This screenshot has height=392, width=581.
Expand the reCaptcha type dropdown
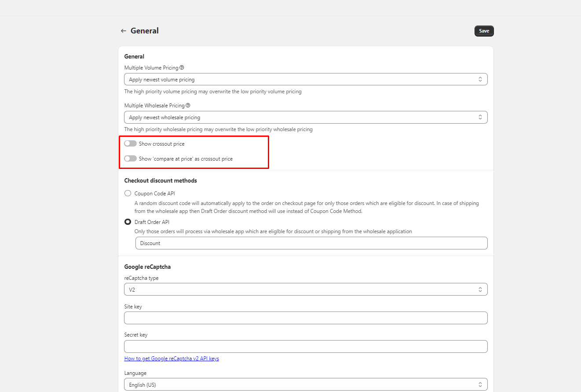[306, 289]
